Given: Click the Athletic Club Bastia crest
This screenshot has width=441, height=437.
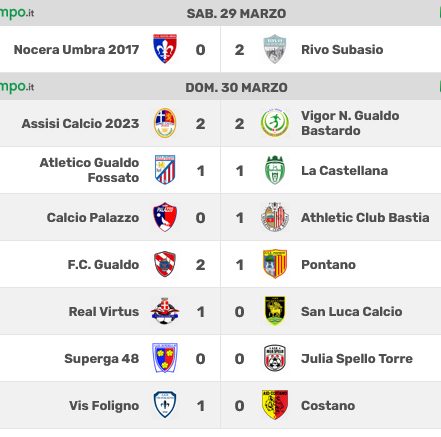Looking at the screenshot, I should pos(275,217).
